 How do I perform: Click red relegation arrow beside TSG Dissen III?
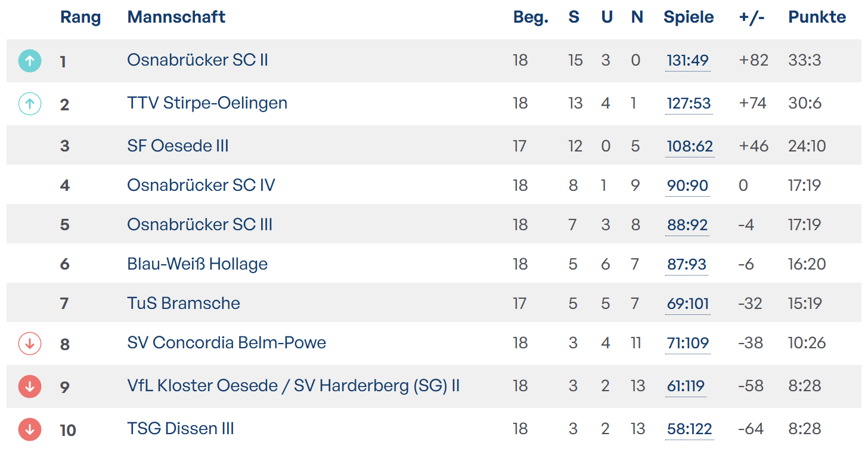click(x=30, y=429)
